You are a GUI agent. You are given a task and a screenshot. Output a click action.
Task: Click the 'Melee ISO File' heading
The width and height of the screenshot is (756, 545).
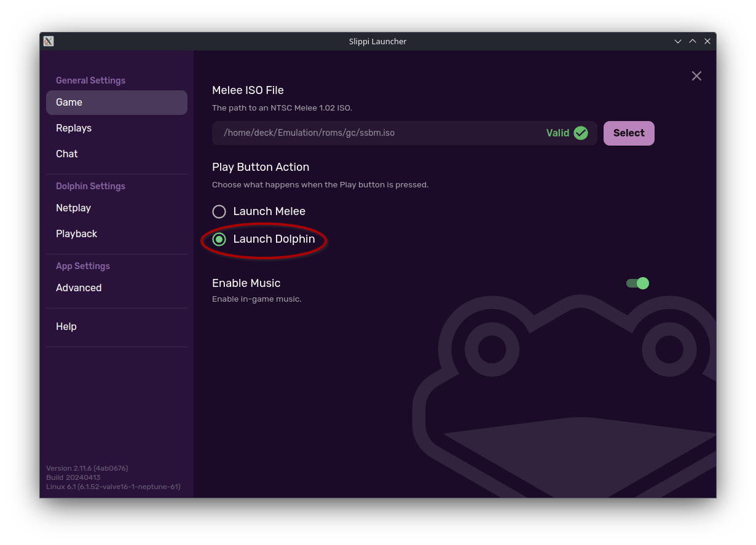[248, 90]
